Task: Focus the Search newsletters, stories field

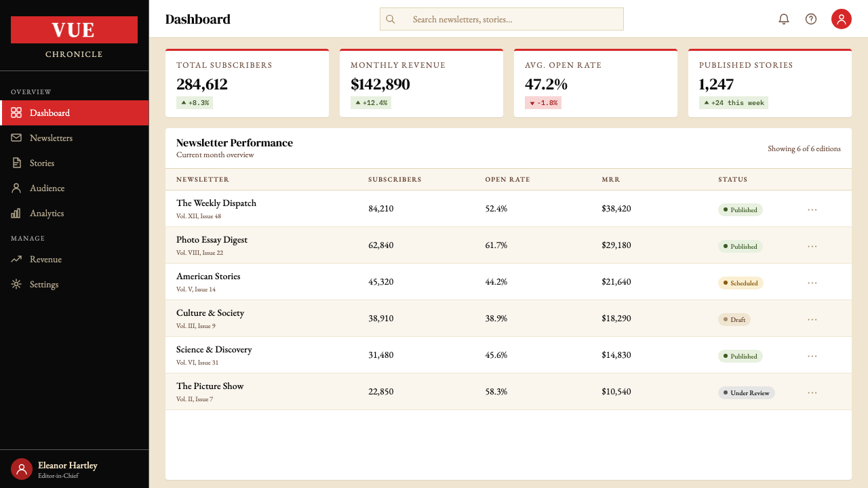Action: click(x=502, y=19)
